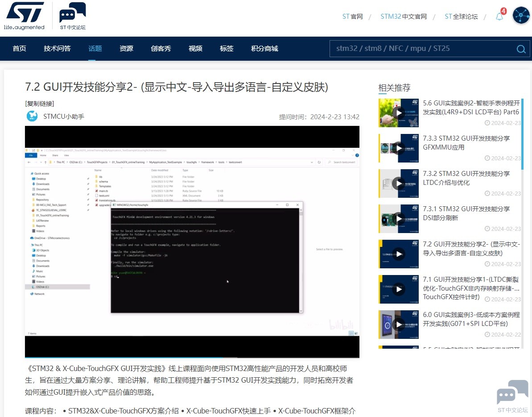This screenshot has height=417, width=532.
Task: Open 7.3.1 DSI部分刷新 title link
Action: pyautogui.click(x=466, y=213)
